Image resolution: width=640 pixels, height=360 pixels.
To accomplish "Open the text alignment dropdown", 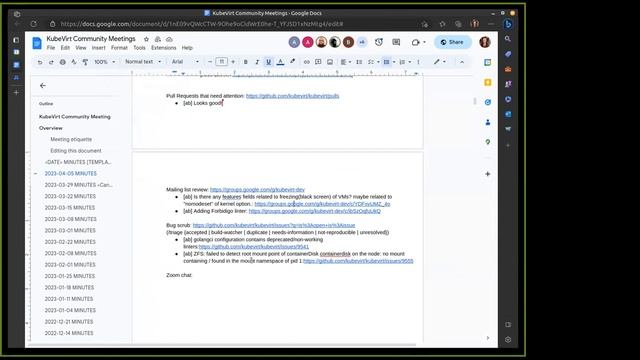I will (345, 62).
